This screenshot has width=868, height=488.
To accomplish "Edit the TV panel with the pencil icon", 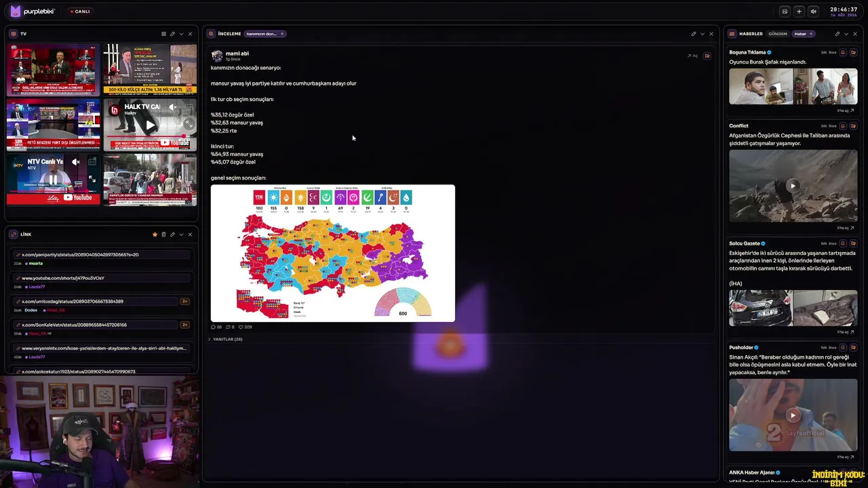I will pos(172,34).
